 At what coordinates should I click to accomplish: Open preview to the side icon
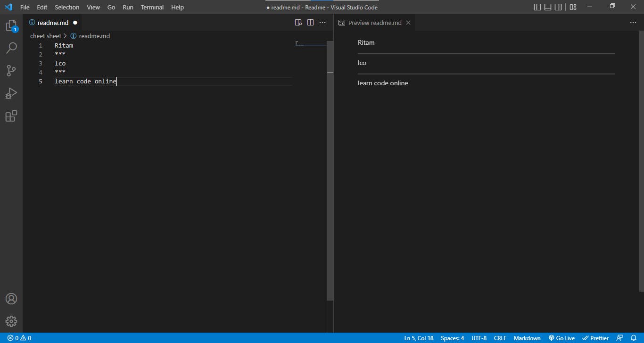(298, 23)
